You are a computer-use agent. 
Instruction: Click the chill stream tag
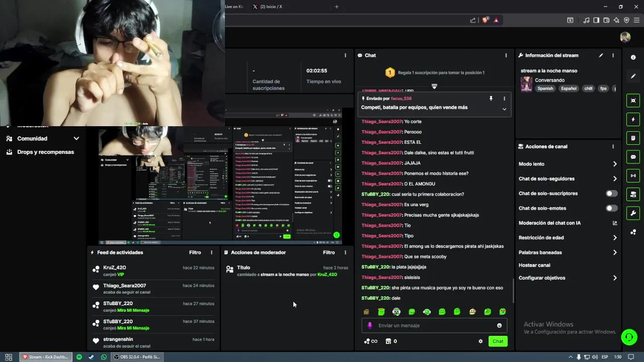click(x=588, y=88)
